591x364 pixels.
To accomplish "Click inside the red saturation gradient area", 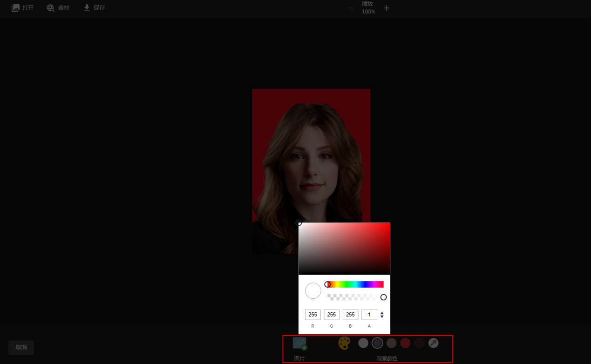I will (x=344, y=249).
